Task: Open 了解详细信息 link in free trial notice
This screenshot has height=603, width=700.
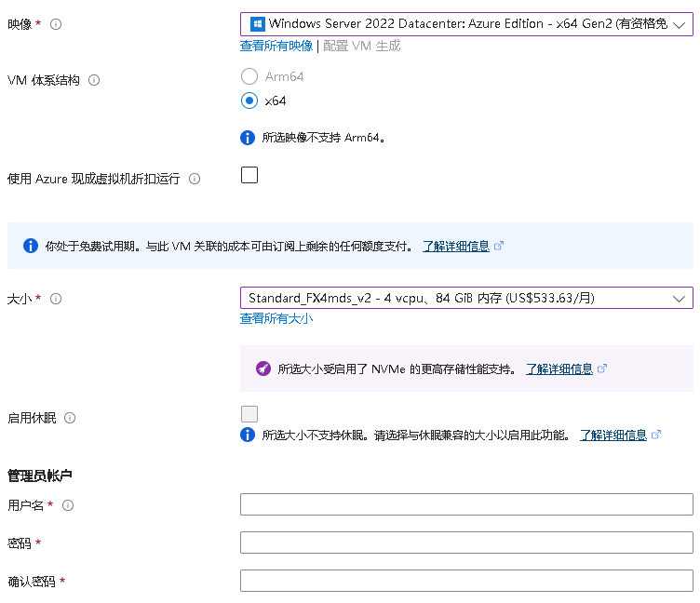Action: [x=456, y=246]
